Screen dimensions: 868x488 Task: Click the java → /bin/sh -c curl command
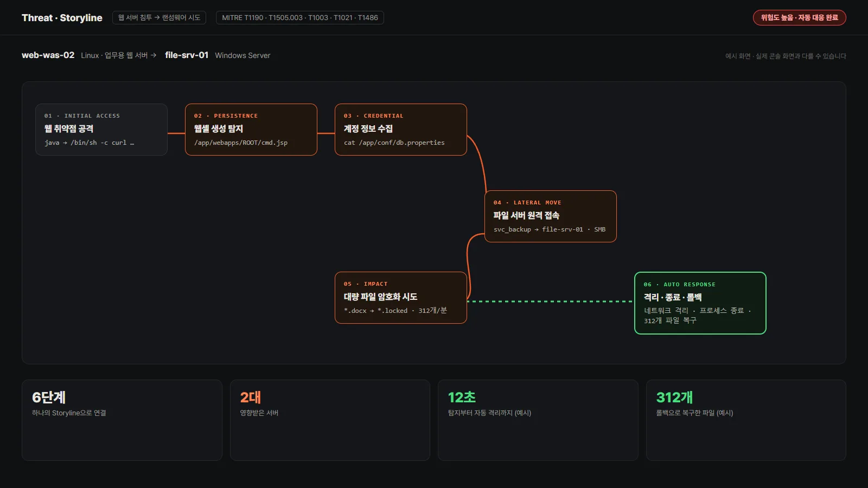[x=90, y=143]
